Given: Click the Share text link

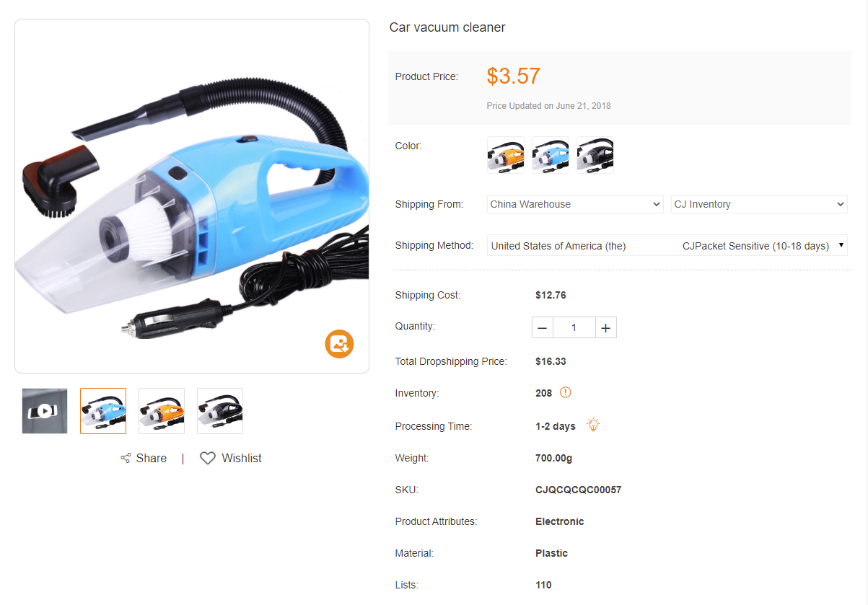Looking at the screenshot, I should point(152,459).
